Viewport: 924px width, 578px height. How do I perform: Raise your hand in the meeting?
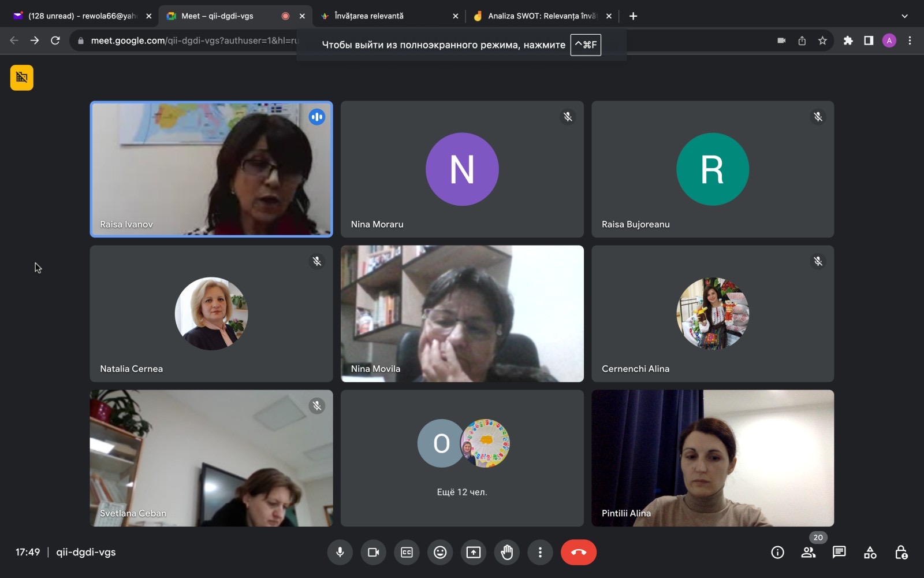pyautogui.click(x=507, y=553)
